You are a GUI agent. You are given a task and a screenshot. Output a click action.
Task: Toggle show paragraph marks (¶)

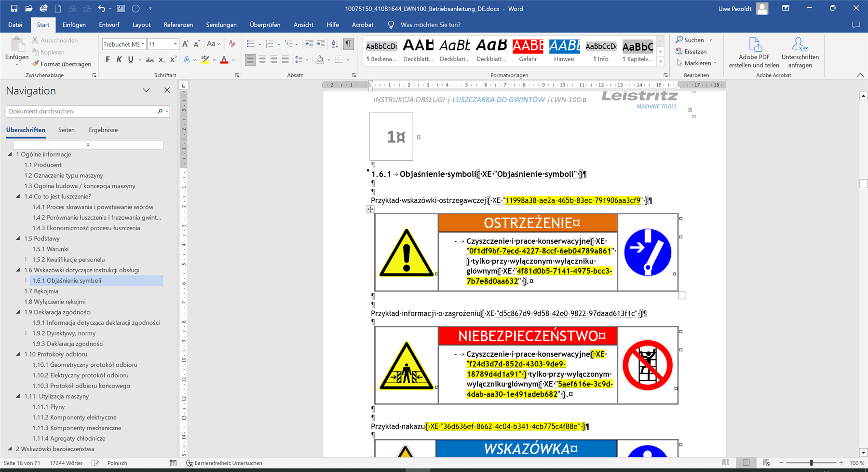click(x=348, y=44)
